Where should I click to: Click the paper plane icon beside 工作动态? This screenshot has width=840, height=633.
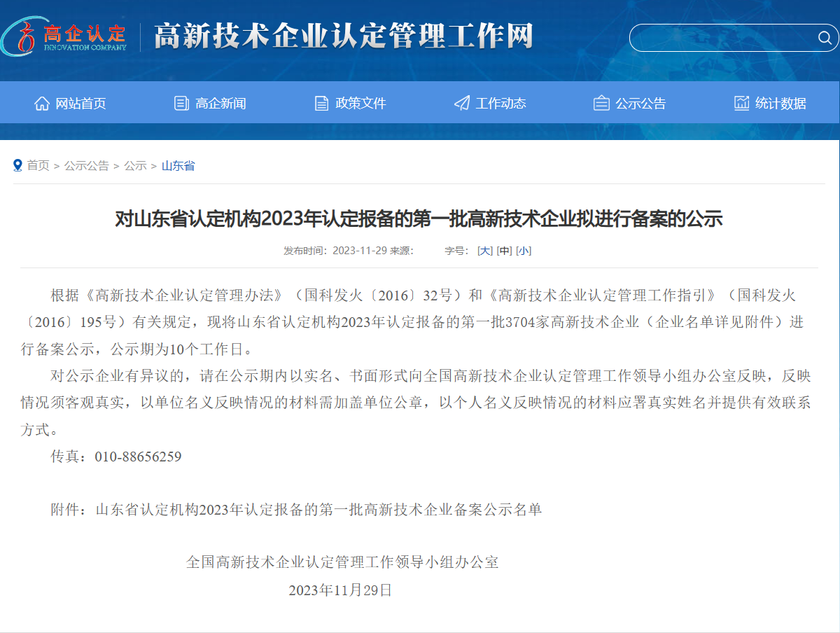461,104
